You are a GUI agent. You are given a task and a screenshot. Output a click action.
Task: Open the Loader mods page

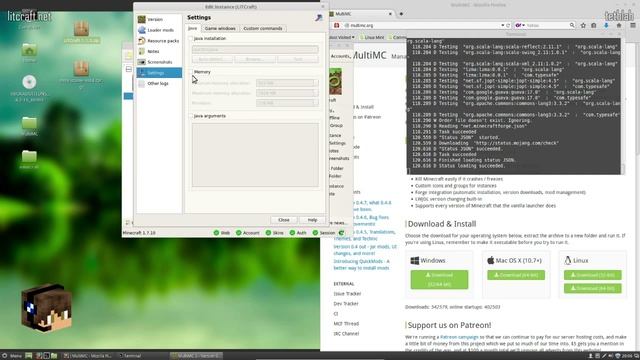pos(159,30)
